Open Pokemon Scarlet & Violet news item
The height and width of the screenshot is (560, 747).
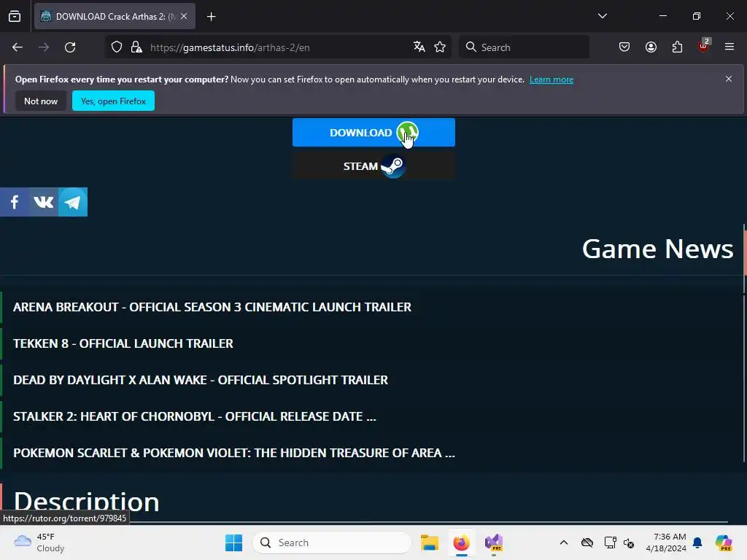[234, 453]
